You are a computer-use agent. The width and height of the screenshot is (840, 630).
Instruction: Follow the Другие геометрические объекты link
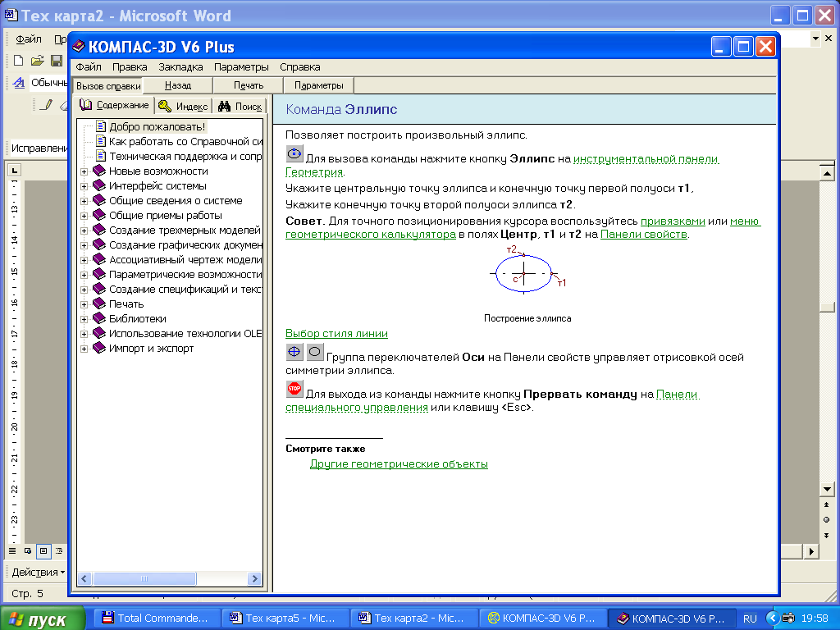point(399,464)
